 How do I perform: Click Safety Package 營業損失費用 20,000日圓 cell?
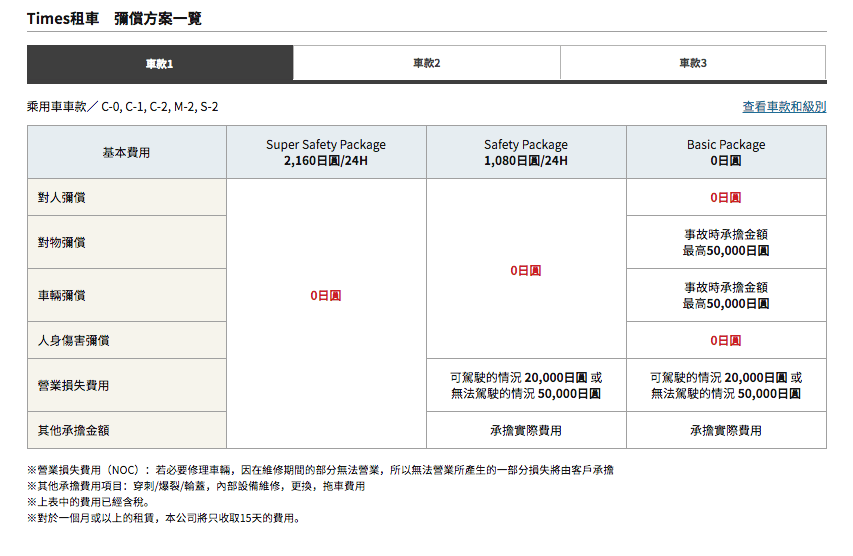tap(526, 385)
